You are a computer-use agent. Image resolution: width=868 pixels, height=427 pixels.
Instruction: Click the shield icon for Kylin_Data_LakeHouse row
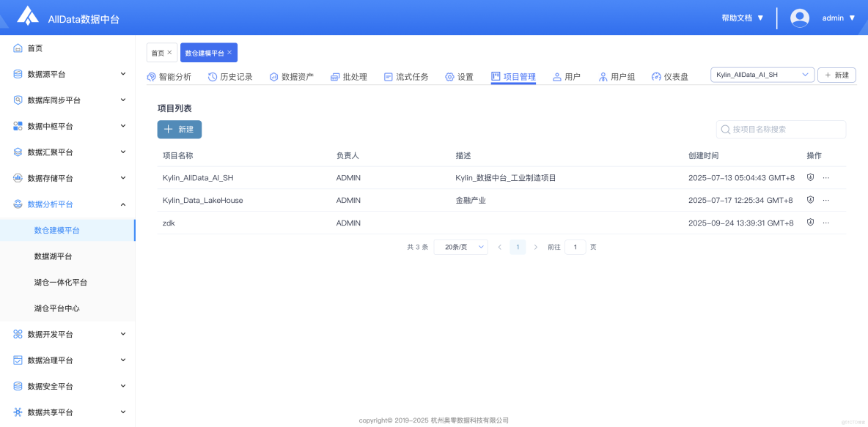[x=809, y=200]
